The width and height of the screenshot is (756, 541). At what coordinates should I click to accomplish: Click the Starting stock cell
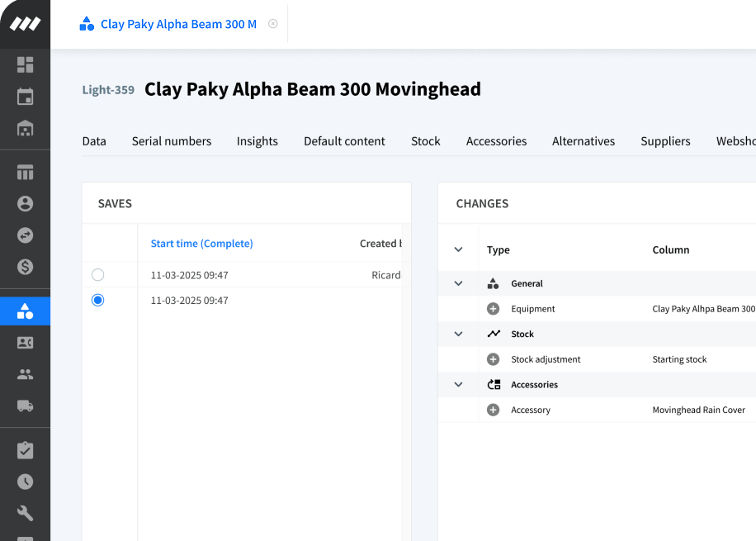[679, 359]
